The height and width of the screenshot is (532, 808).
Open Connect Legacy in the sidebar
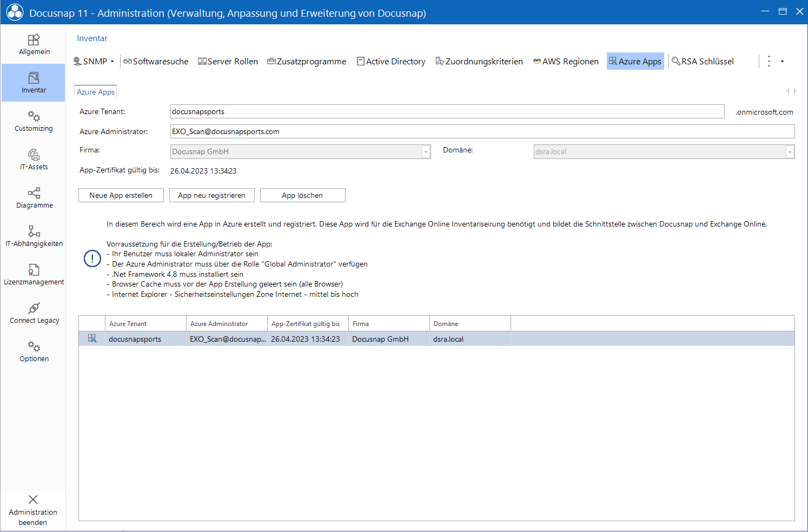(34, 313)
